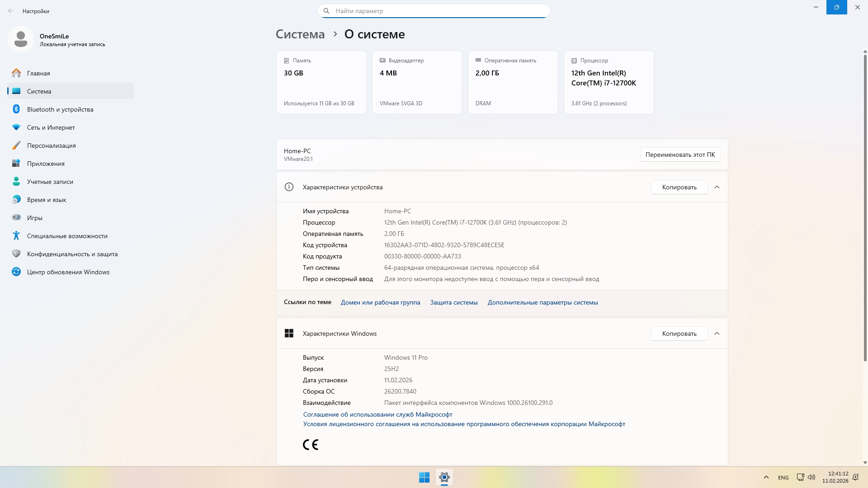The height and width of the screenshot is (488, 868).
Task: Open Privacy and security category
Action: [x=72, y=254]
